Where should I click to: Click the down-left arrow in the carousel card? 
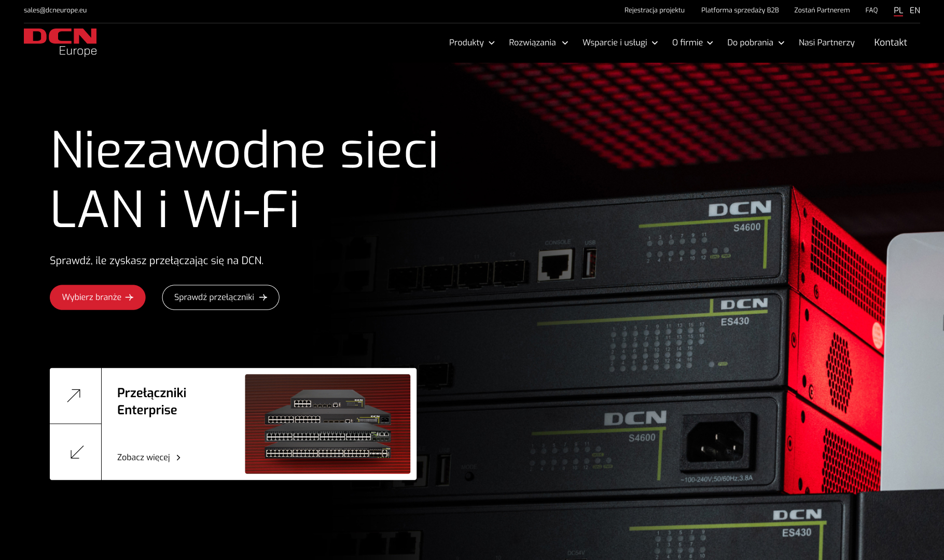click(77, 452)
